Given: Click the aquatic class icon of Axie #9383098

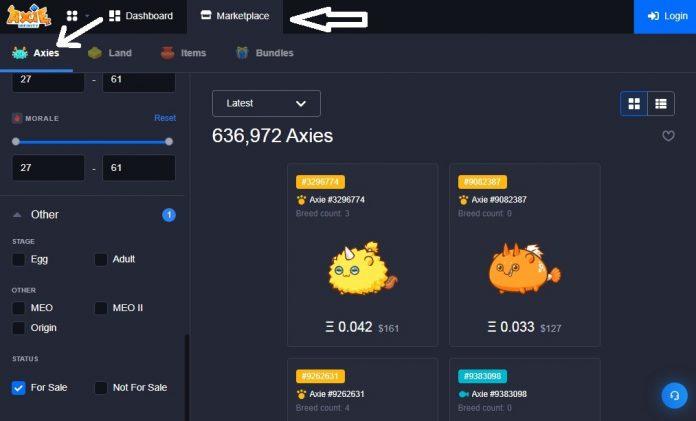Looking at the screenshot, I should 463,394.
